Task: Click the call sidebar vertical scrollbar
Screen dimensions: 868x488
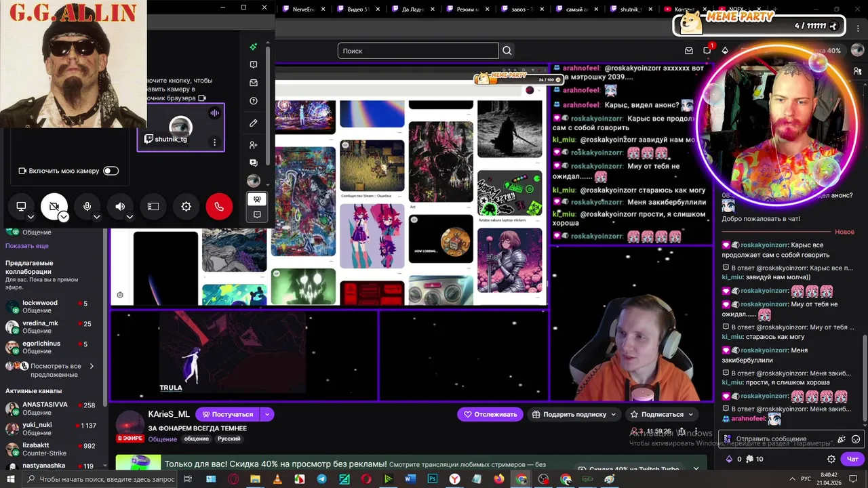Action: pos(268,105)
